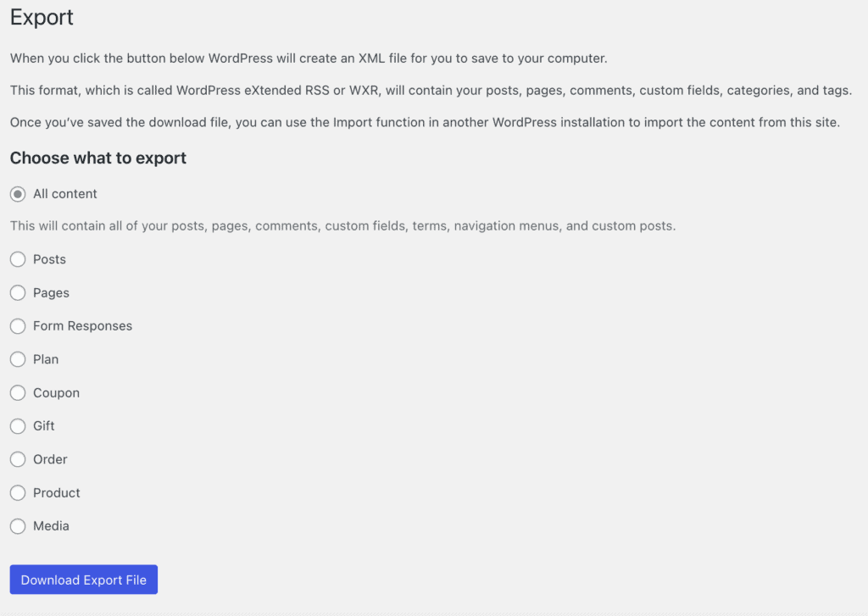Viewport: 868px width, 616px height.
Task: Click the sentence starting 'This will contain all of your posts'
Action: point(342,226)
